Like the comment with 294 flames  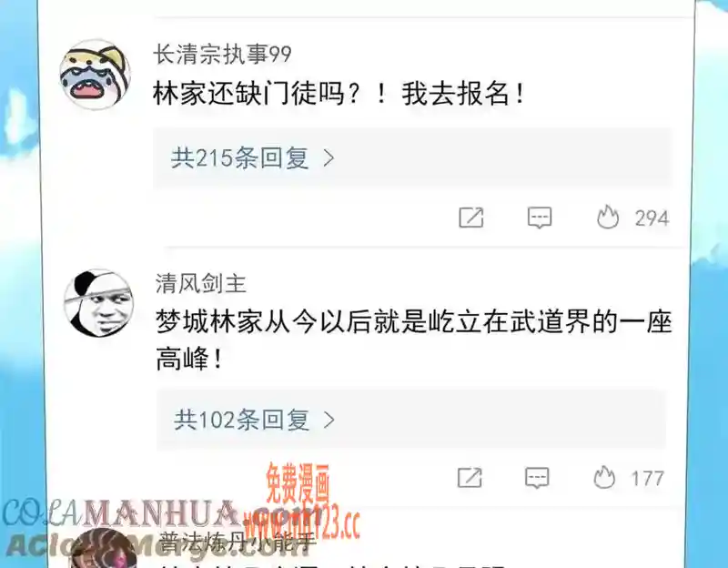coord(608,217)
